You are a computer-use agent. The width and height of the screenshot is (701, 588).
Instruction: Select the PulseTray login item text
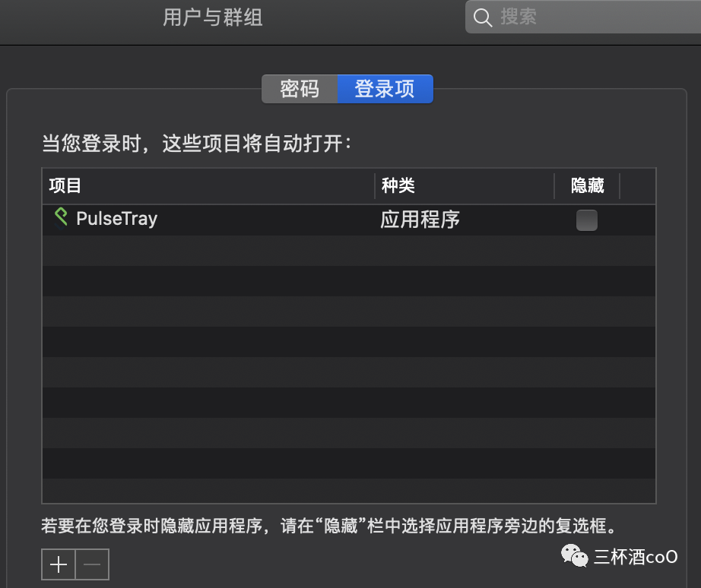(116, 219)
